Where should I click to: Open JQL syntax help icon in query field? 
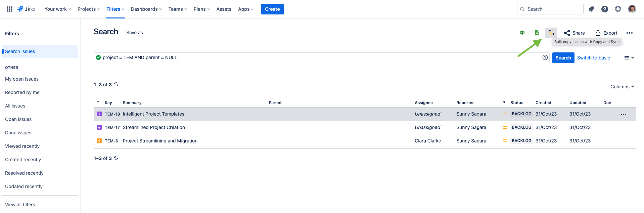[x=545, y=57]
